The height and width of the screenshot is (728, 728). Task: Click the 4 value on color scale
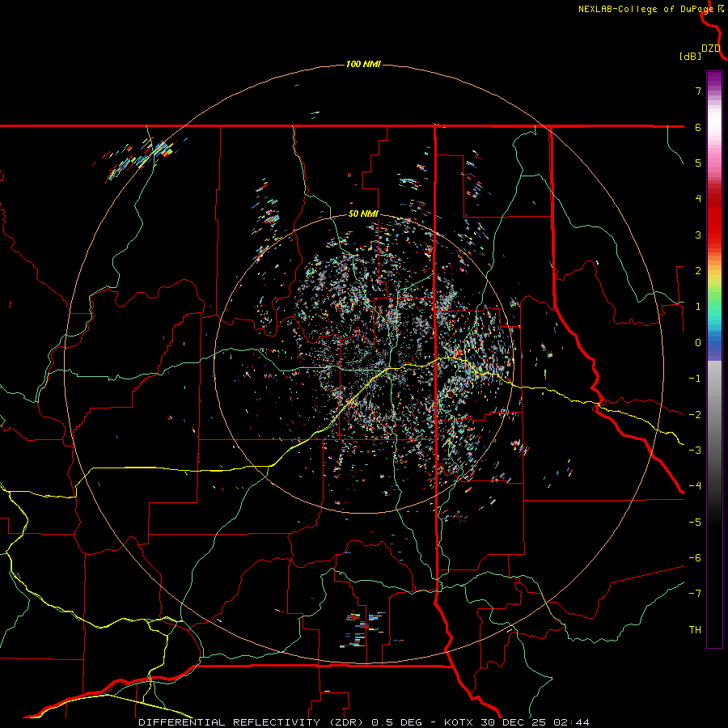(x=698, y=199)
